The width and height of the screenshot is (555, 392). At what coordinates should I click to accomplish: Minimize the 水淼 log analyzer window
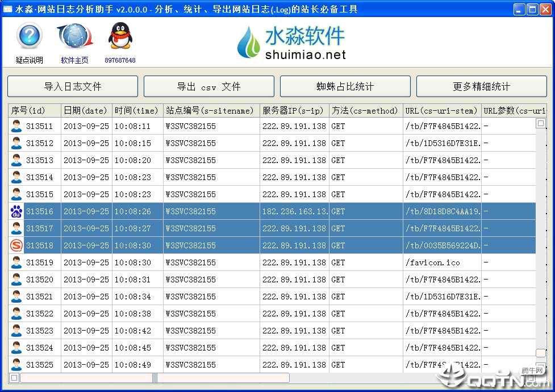pyautogui.click(x=519, y=9)
